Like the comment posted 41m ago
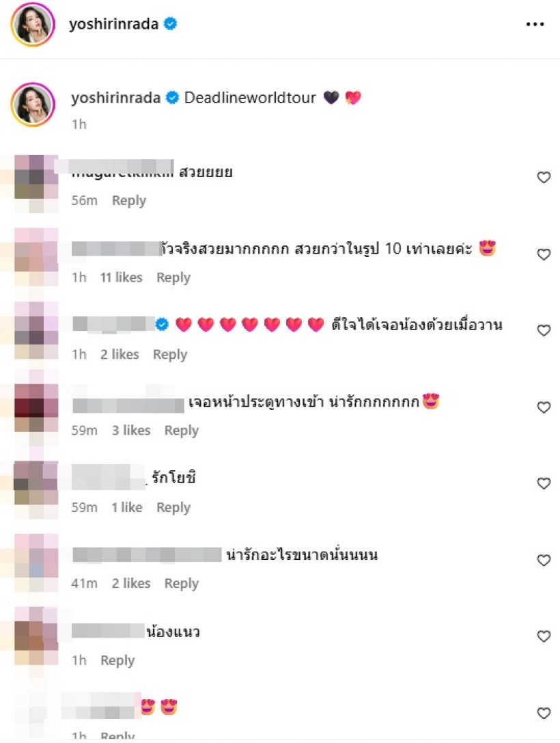This screenshot has height=743, width=560. [x=544, y=560]
